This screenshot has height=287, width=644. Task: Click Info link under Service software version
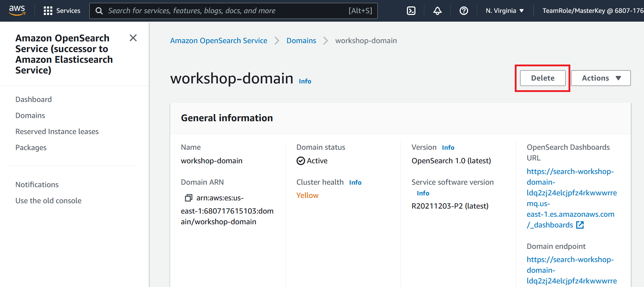[423, 193]
